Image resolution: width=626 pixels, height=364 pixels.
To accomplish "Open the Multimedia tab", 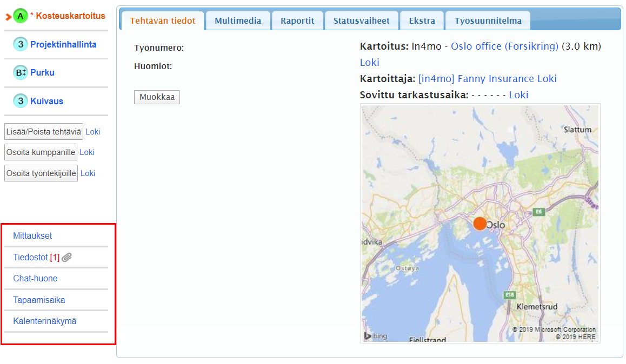I will point(238,21).
